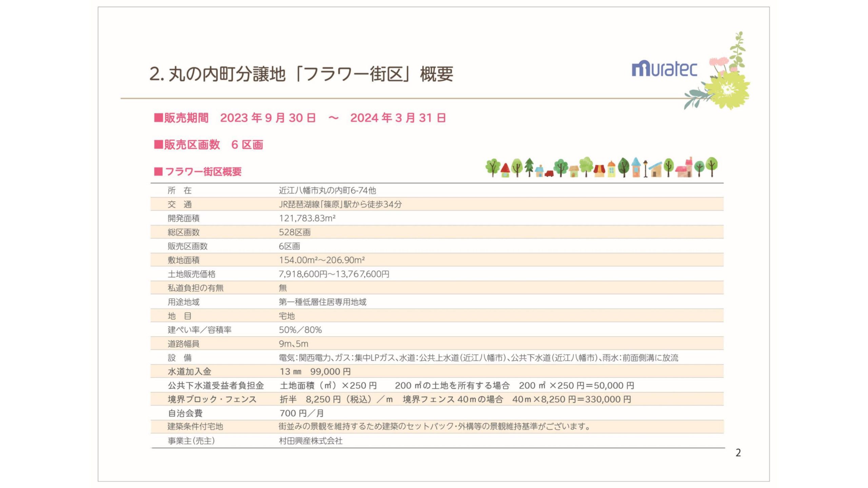Click the 自治会費 row label
This screenshot has width=868, height=488.
pyautogui.click(x=185, y=413)
